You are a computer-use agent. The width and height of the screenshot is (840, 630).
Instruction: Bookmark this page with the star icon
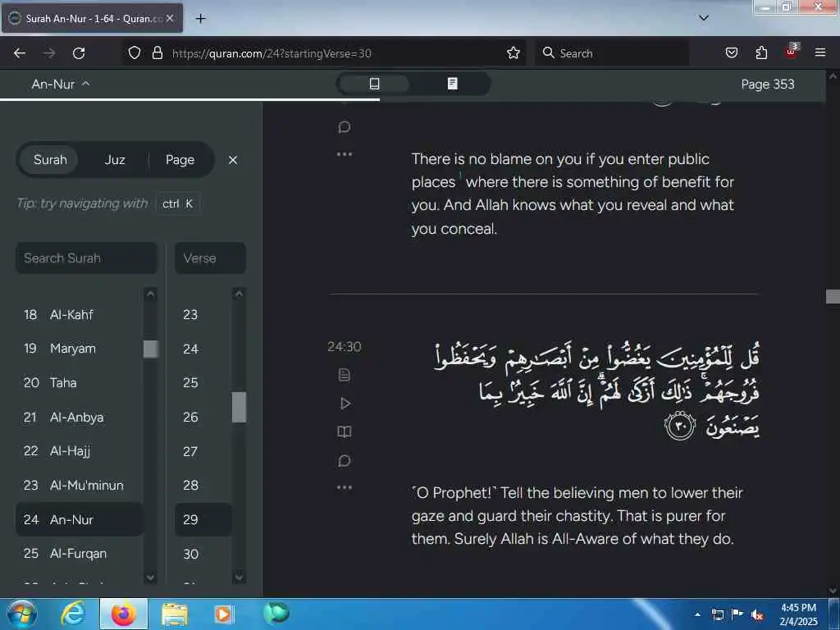coord(514,52)
